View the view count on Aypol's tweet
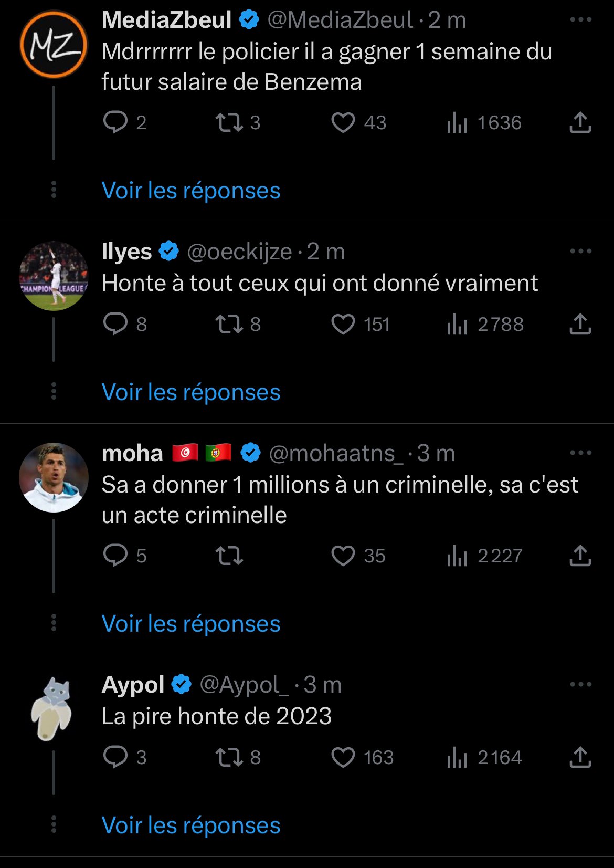The width and height of the screenshot is (614, 868). point(485,757)
